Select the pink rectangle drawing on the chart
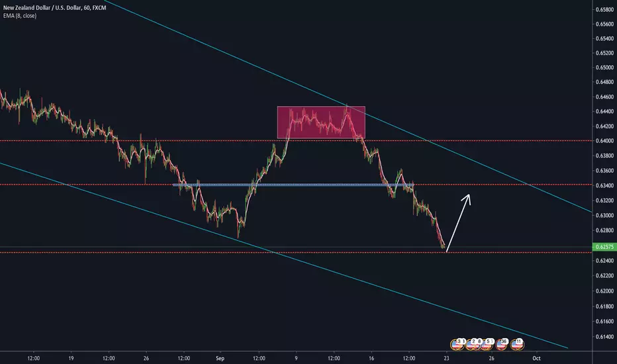 coord(321,122)
